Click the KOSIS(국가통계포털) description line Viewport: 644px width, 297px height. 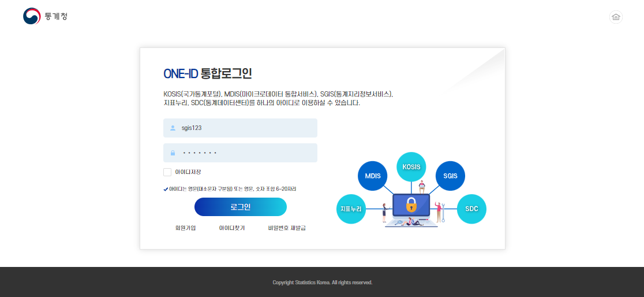pyautogui.click(x=278, y=94)
